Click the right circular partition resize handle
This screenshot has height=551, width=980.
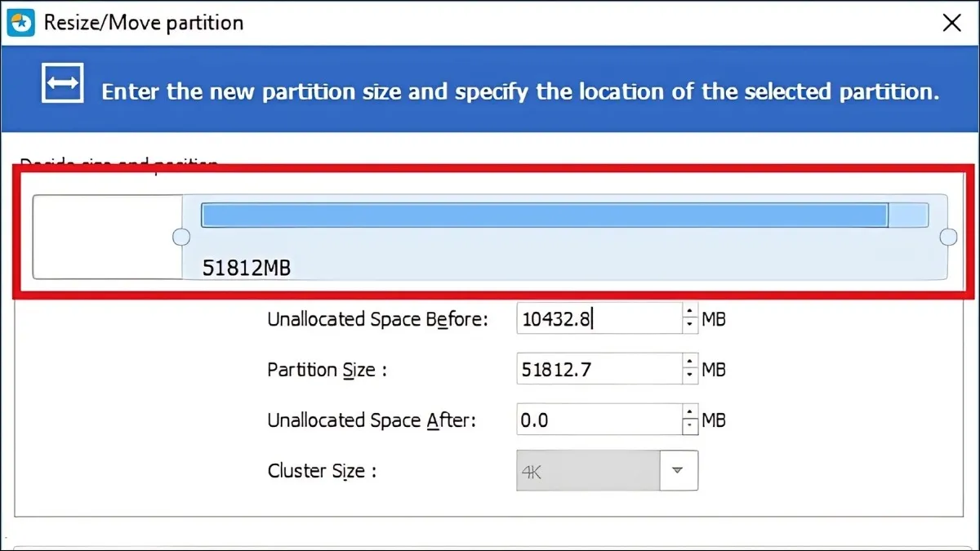point(948,237)
